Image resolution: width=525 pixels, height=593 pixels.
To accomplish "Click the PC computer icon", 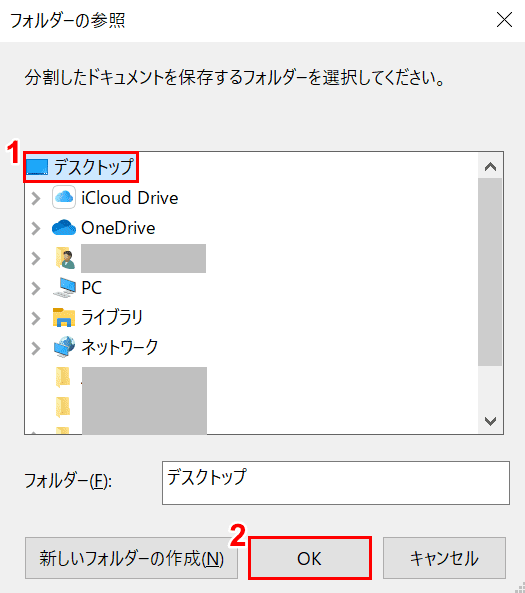I will [65, 287].
